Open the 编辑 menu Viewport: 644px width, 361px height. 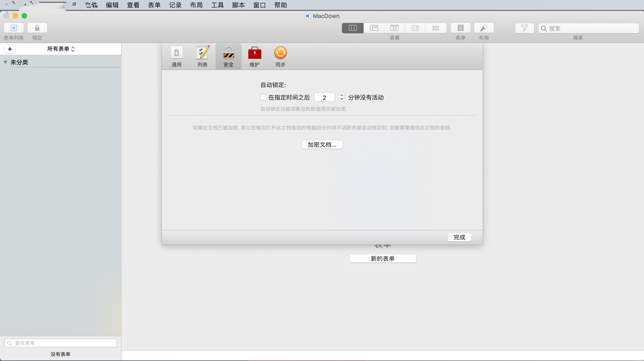pyautogui.click(x=112, y=5)
